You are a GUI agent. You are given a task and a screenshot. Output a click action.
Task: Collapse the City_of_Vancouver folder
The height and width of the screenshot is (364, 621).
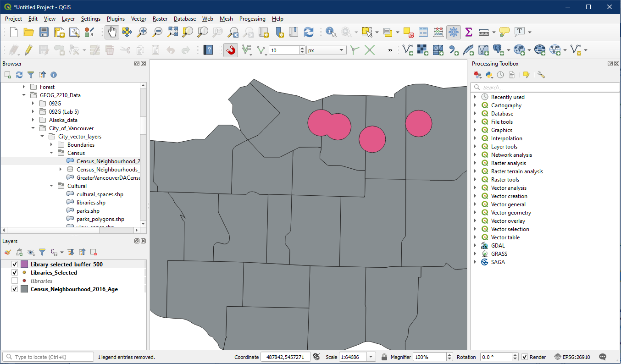33,128
